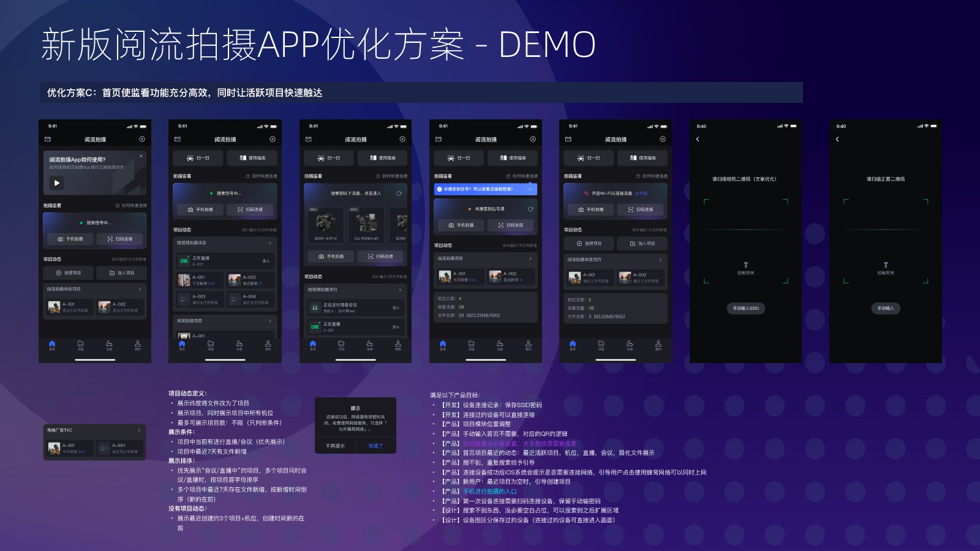This screenshot has height=551, width=980.
Task: Tap plus icon on the SONY A7R IV phone
Action: [402, 140]
